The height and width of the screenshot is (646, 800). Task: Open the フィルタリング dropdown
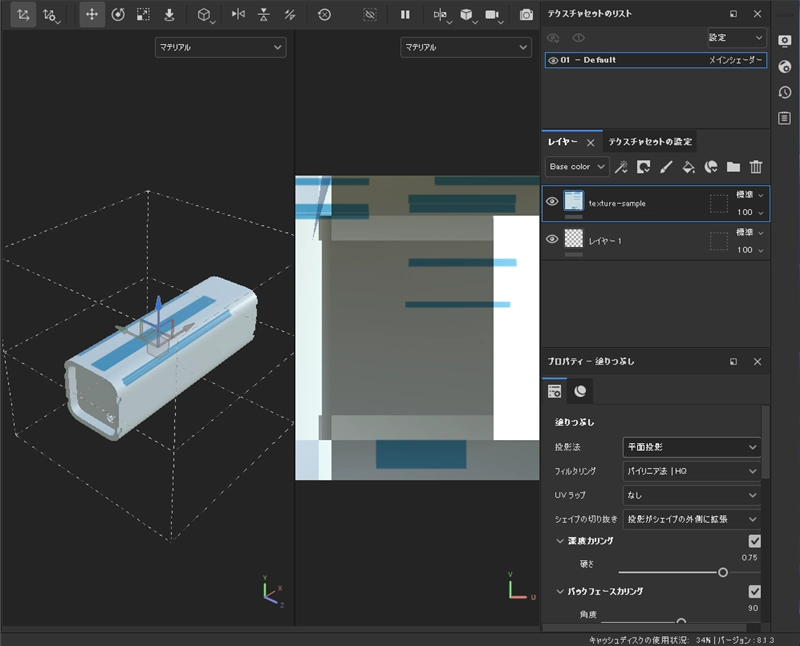[x=691, y=471]
